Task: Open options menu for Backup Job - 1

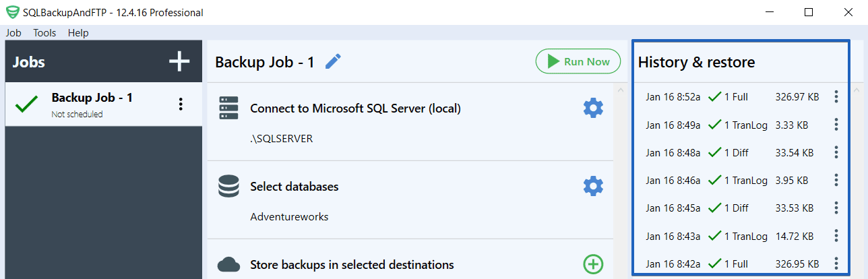Action: (180, 104)
